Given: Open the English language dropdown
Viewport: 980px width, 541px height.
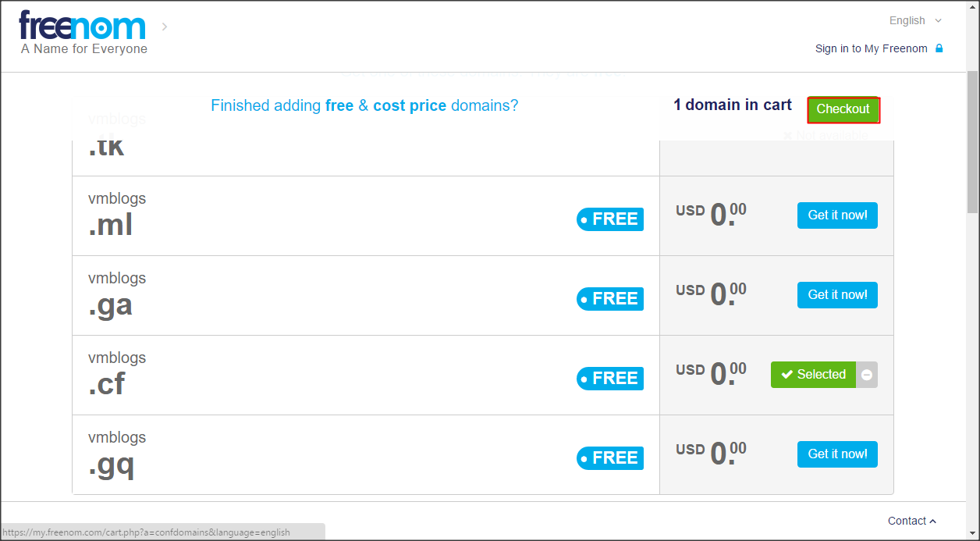Looking at the screenshot, I should click(915, 21).
